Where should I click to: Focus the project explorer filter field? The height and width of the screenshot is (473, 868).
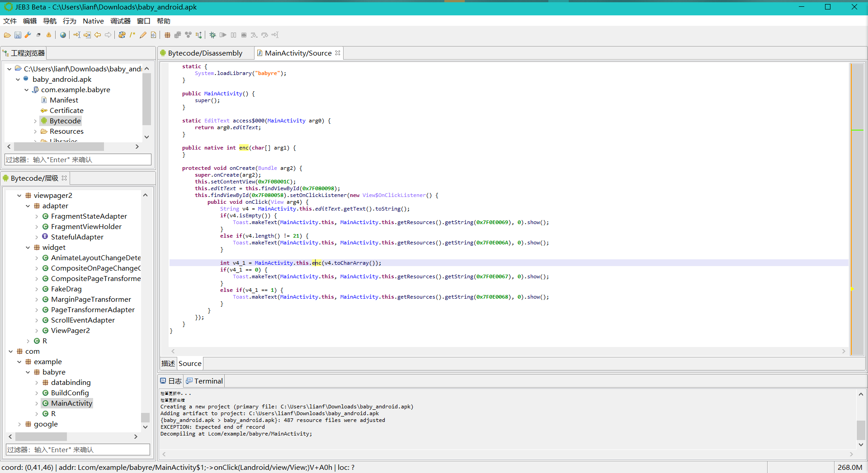(x=78, y=160)
